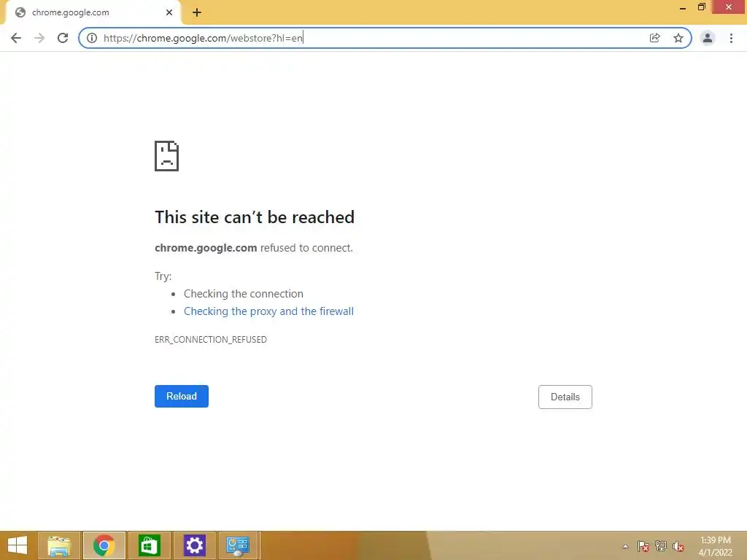Select the chrome.google.com tab

click(x=93, y=13)
